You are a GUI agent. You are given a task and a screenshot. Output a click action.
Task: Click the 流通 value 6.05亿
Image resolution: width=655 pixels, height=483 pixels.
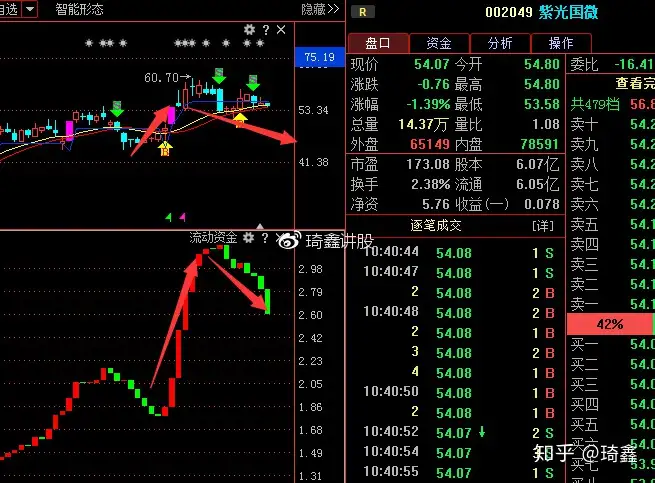pyautogui.click(x=538, y=184)
